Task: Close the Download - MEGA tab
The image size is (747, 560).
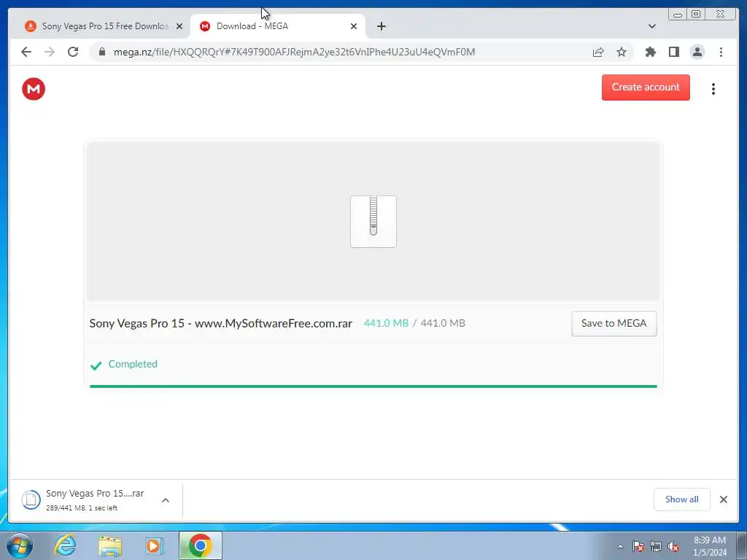Action: (x=354, y=26)
